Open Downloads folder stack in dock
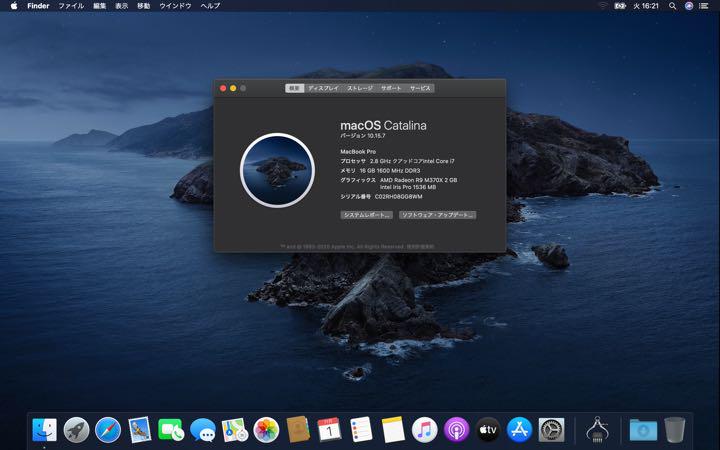 pyautogui.click(x=643, y=430)
